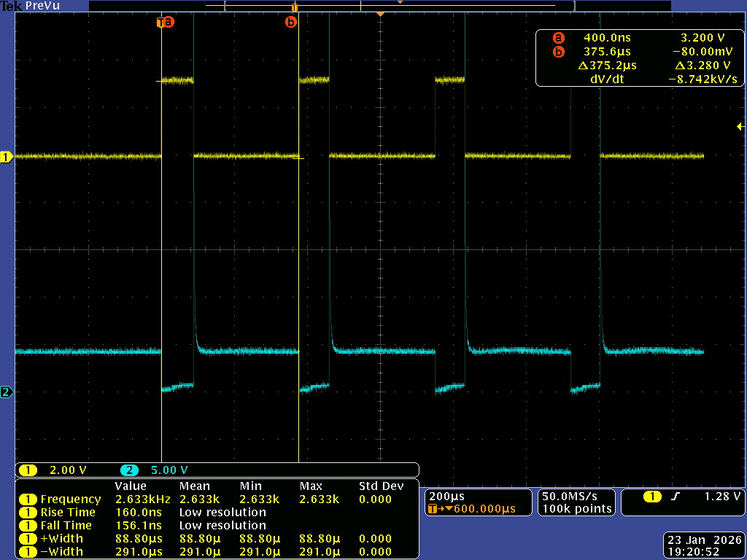Select the channel 1 ground reference marker

(7, 157)
